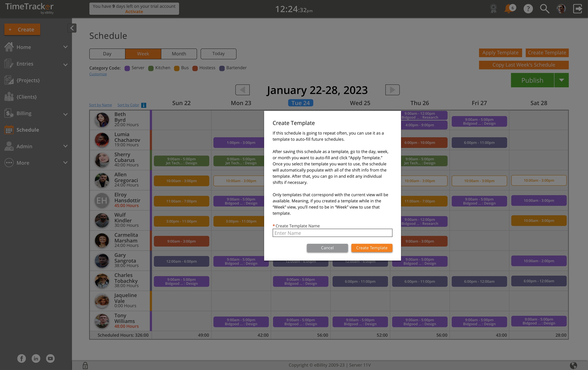
Task: Click the Hostess red color swatch
Action: [195, 68]
